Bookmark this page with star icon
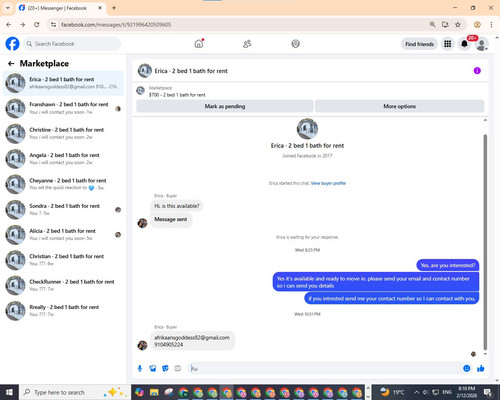This screenshot has height=400, width=500. (x=458, y=24)
